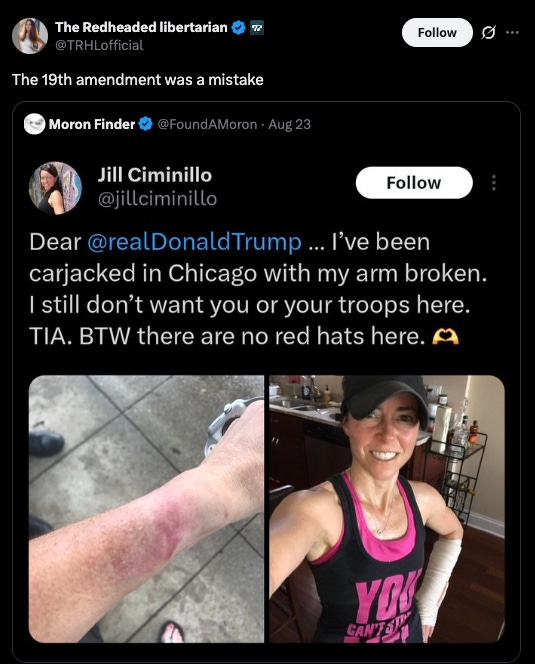Open the three-dot more options menu at top

point(513,32)
